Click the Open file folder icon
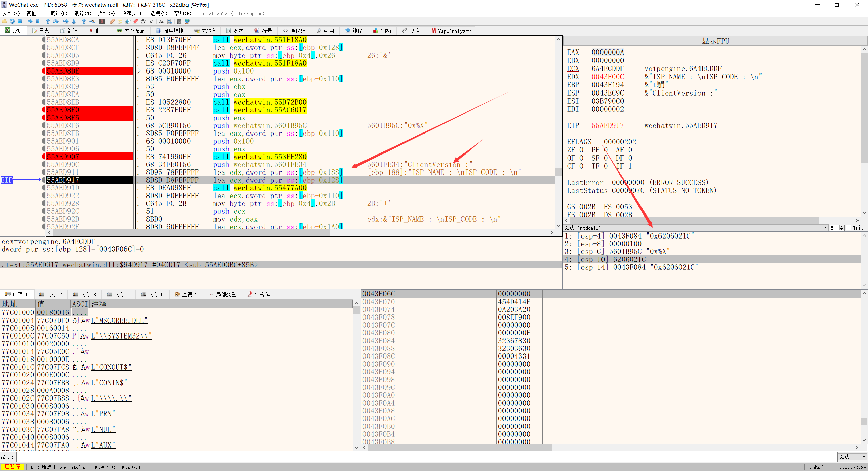868x471 pixels. click(x=4, y=21)
